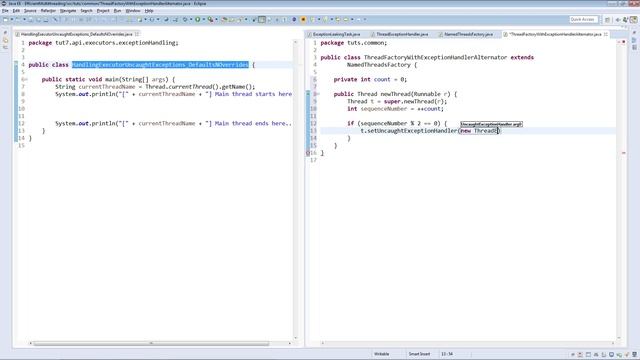Click the class name HandlingExecutorUncaughtExceptions_DefaultsNOverrides

(x=160, y=65)
